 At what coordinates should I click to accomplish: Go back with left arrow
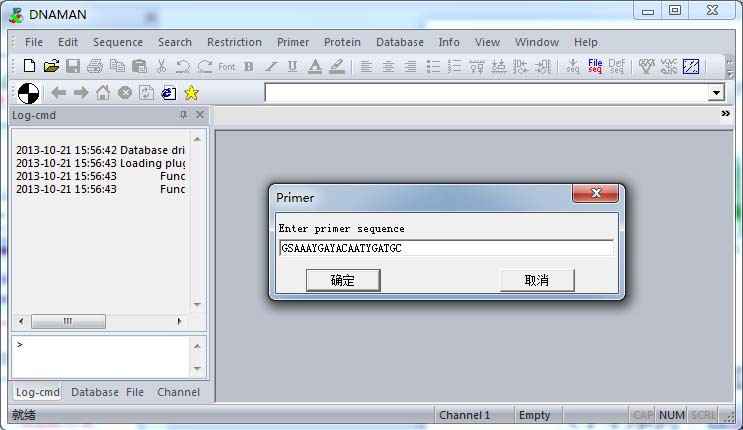coord(58,92)
